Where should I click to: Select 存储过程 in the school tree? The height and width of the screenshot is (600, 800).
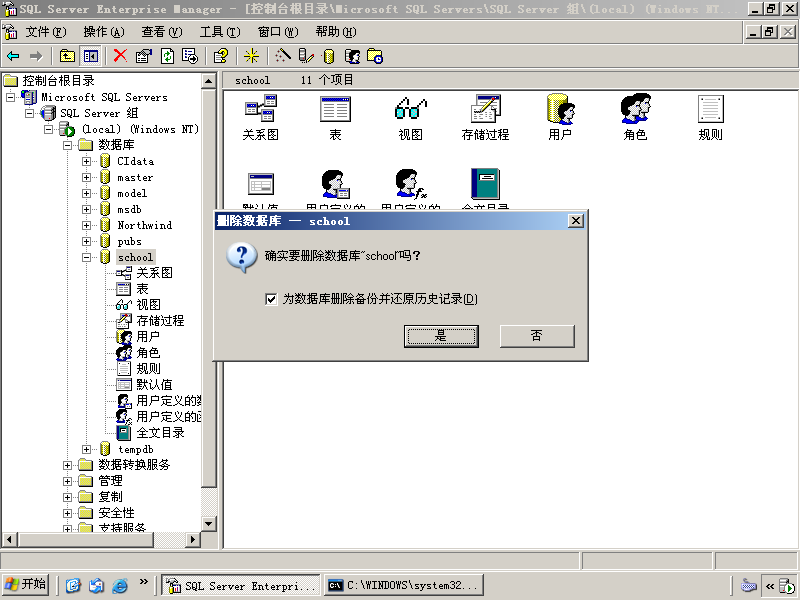click(160, 321)
